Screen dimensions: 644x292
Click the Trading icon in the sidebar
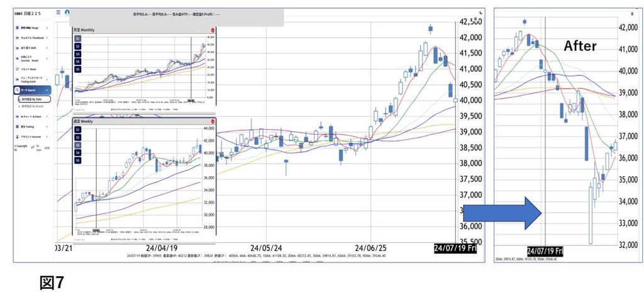[x=17, y=126]
